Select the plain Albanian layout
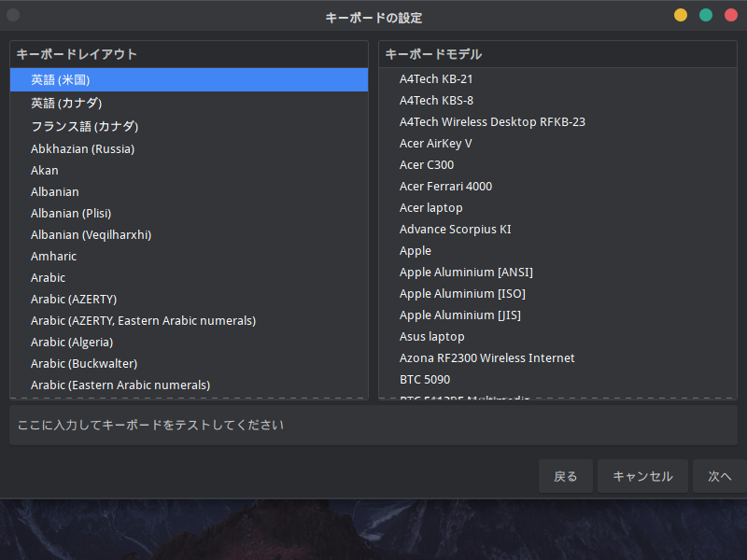 pyautogui.click(x=189, y=192)
